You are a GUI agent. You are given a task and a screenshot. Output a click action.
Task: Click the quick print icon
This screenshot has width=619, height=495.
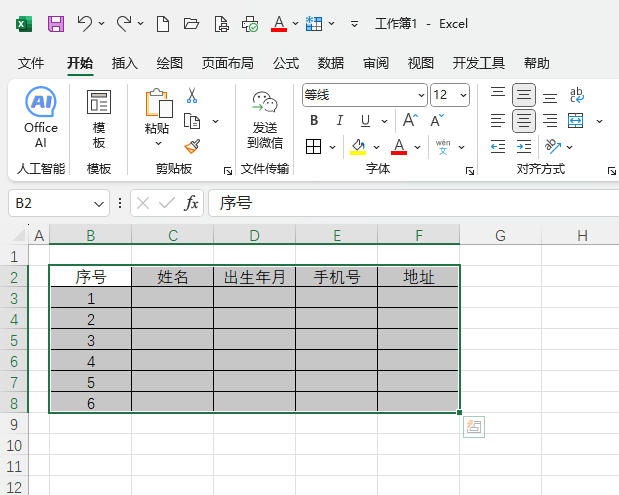(x=250, y=24)
